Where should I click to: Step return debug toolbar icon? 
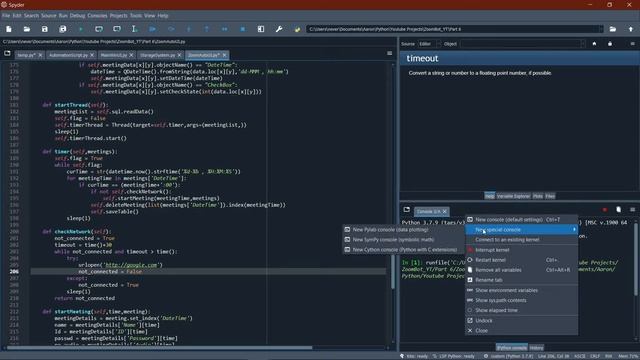pyautogui.click(x=207, y=29)
